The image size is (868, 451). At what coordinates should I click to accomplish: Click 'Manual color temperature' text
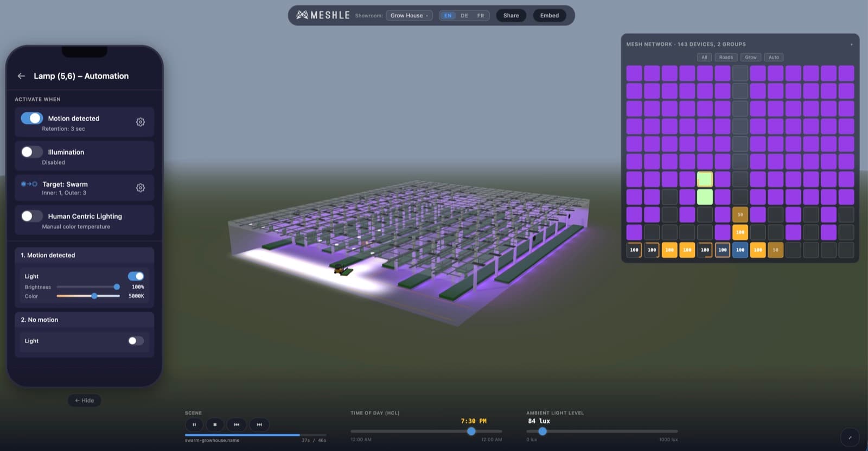[x=76, y=227]
